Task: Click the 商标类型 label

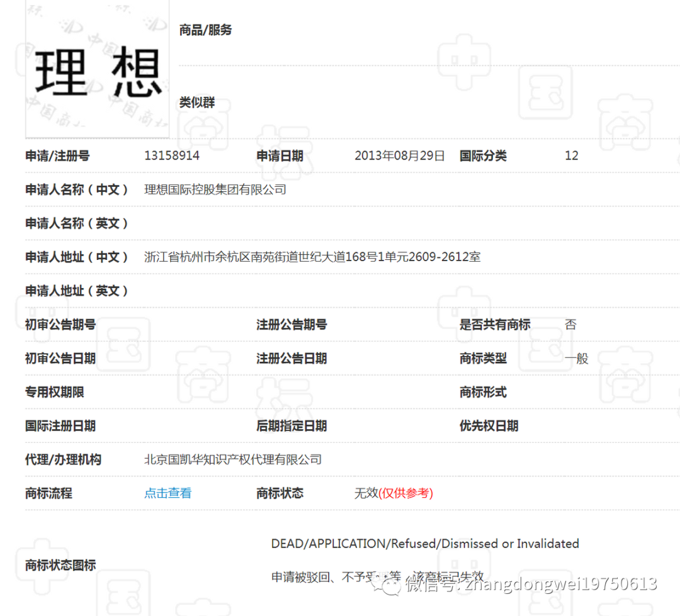Action: (x=483, y=359)
